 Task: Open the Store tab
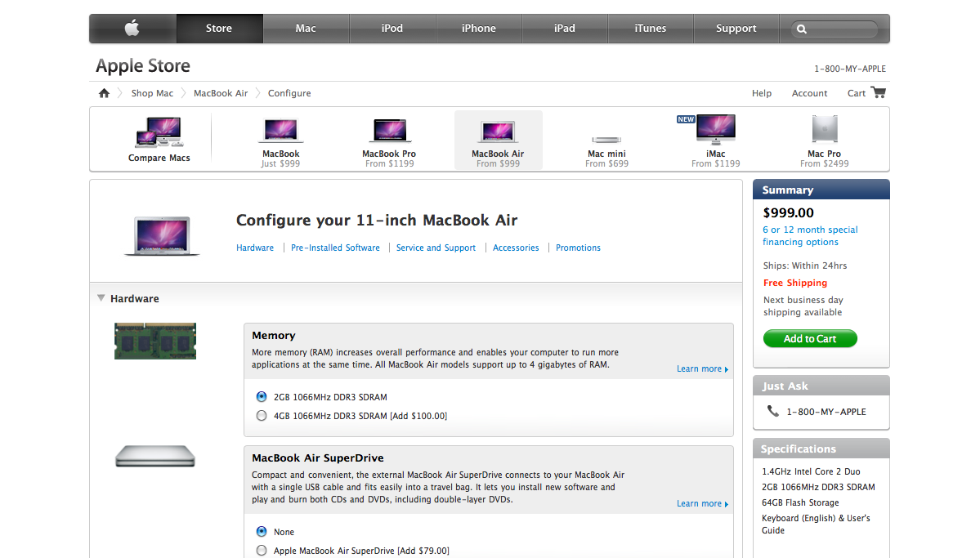[x=219, y=28]
